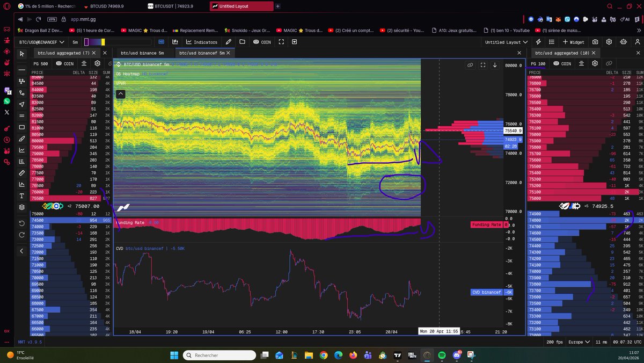Image resolution: width=644 pixels, height=363 pixels.
Task: Open the Windows Start menu
Action: pos(174,355)
